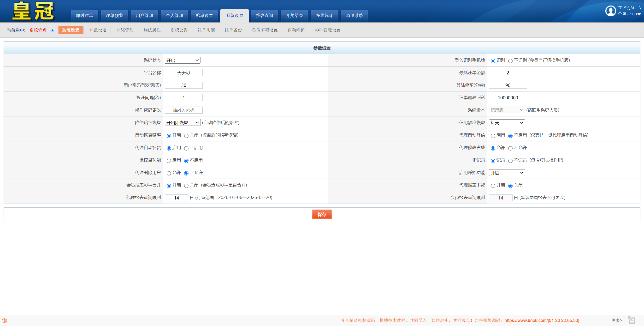Click the user avatar icon top right
The image size is (644, 326).
click(x=610, y=11)
